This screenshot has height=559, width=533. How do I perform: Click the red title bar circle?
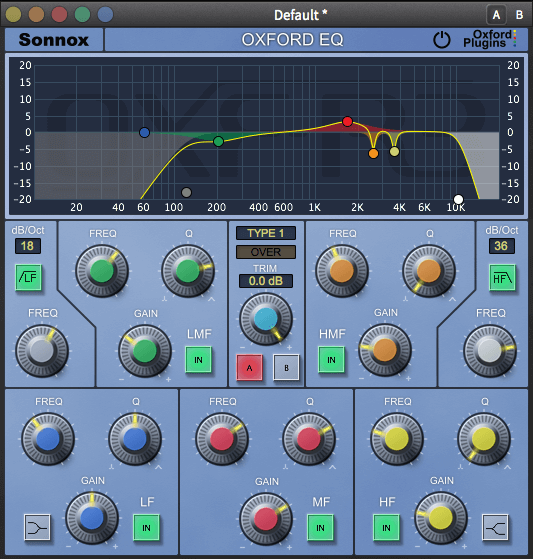[59, 15]
